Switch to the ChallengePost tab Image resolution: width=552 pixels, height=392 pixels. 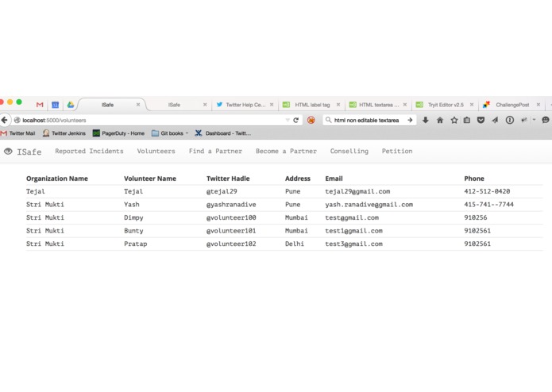[x=512, y=105]
